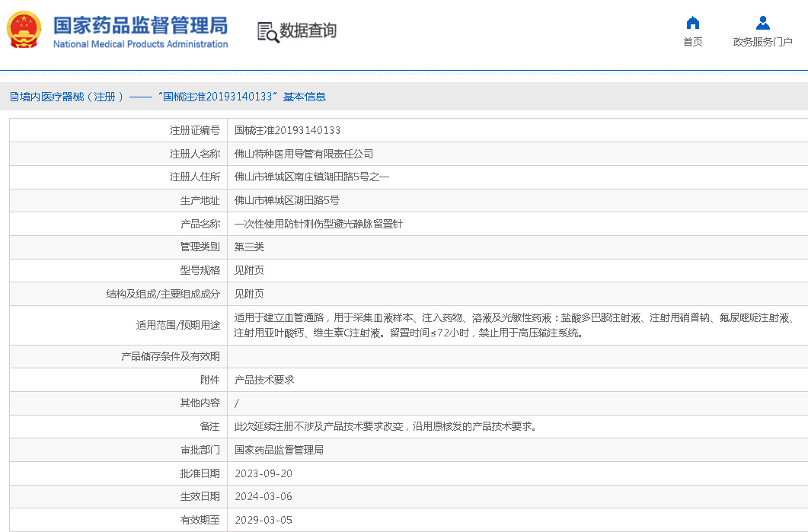Screen dimensions: 808x532
Task: Click the 政务服务门户 person icon
Action: [x=762, y=23]
